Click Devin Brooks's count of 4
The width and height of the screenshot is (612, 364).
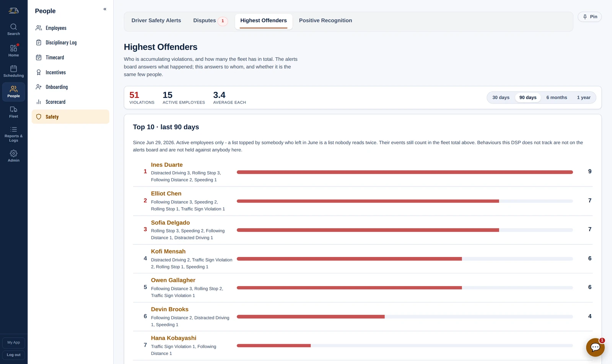pyautogui.click(x=589, y=316)
